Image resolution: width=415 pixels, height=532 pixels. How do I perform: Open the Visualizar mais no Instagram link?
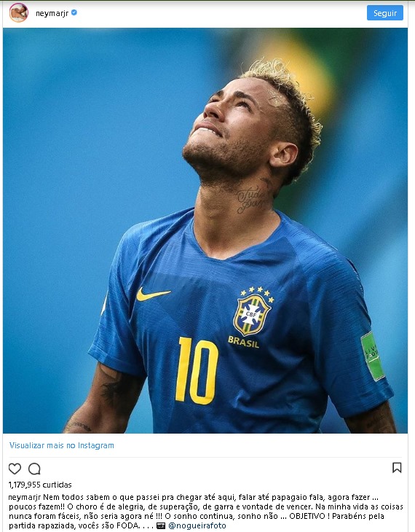tap(62, 445)
